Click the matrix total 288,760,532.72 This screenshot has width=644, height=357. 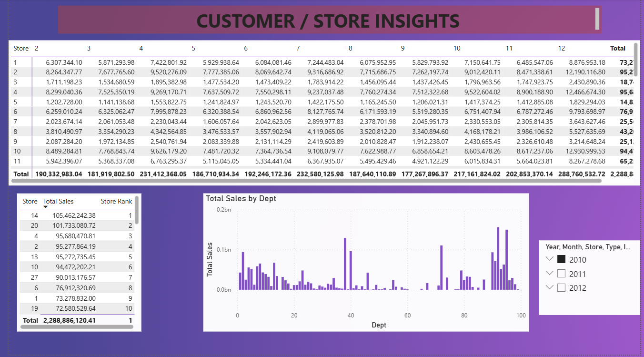[582, 174]
